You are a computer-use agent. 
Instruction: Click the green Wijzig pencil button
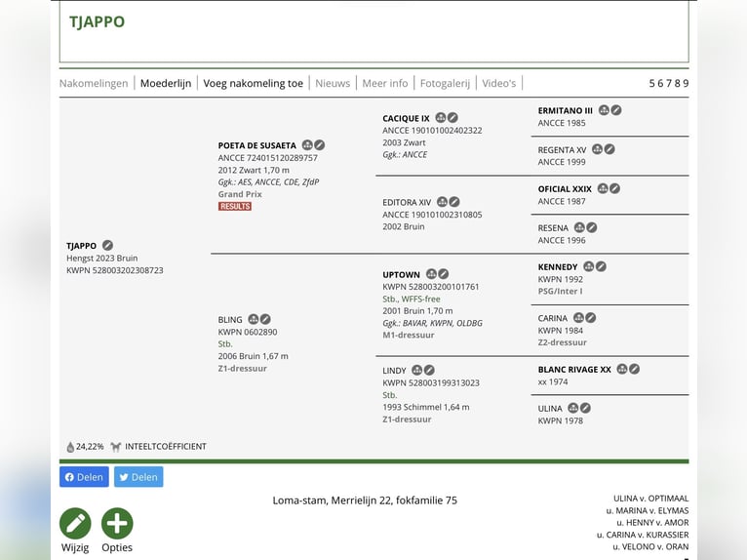click(75, 523)
